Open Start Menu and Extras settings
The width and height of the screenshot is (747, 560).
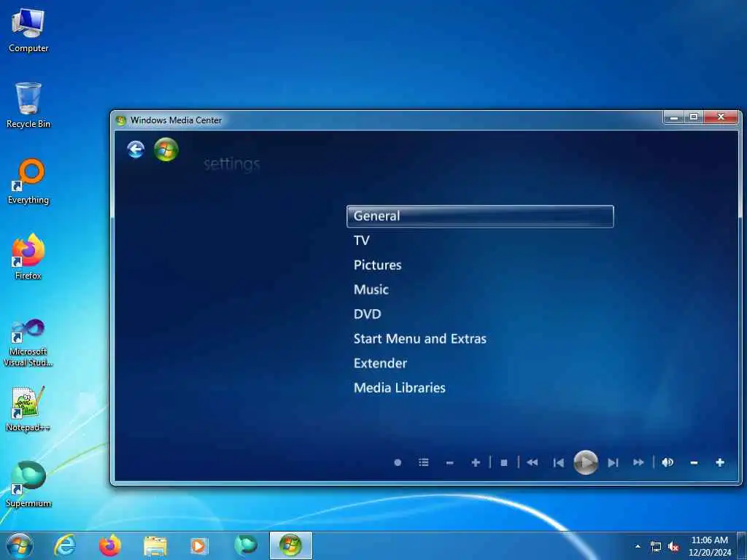[x=419, y=338]
